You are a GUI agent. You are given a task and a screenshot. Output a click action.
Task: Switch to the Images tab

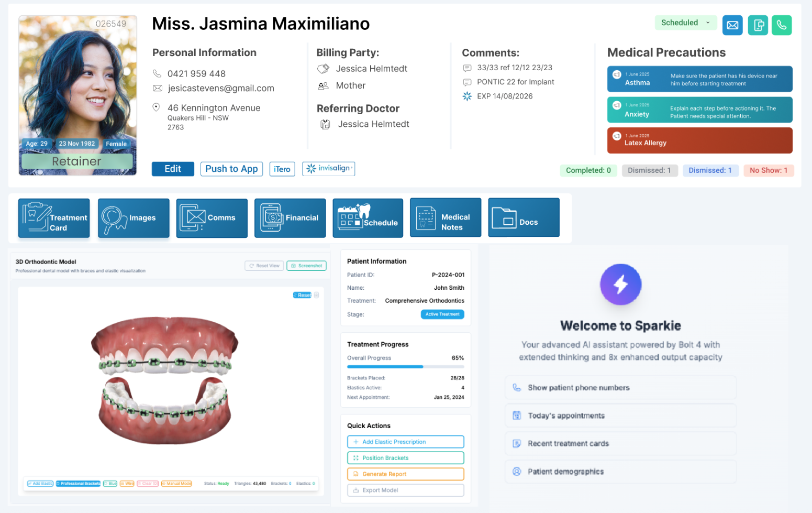tap(133, 218)
